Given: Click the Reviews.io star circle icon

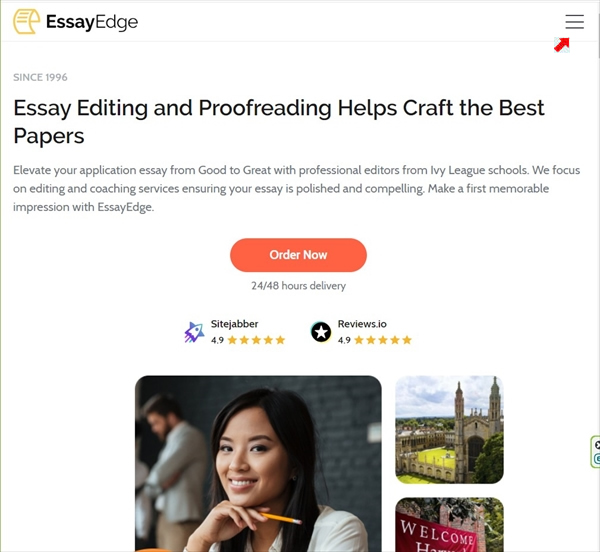Looking at the screenshot, I should (x=321, y=332).
